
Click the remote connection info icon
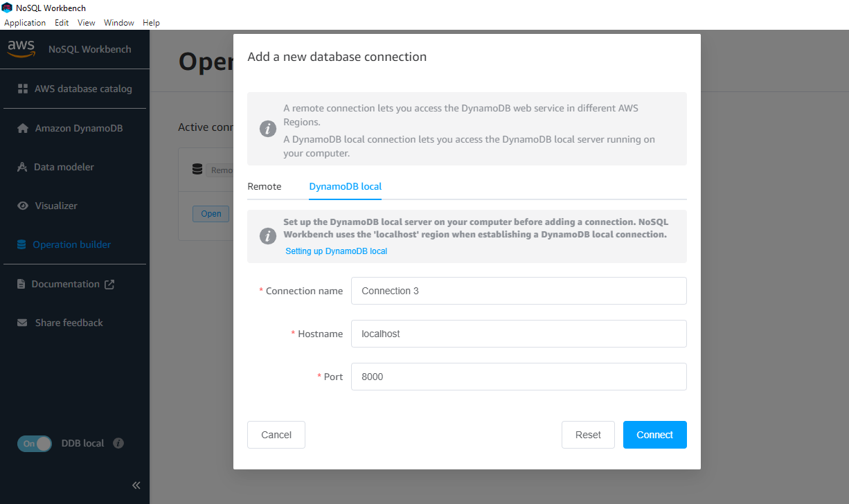point(267,129)
